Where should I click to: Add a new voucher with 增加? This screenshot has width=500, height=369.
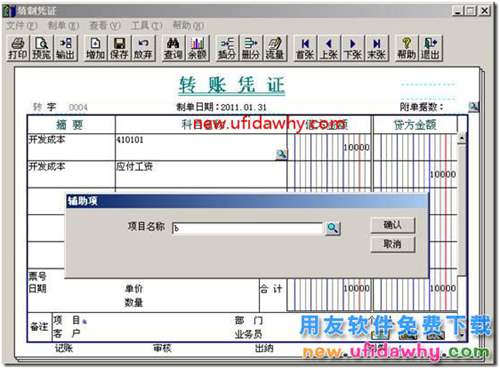coord(95,49)
